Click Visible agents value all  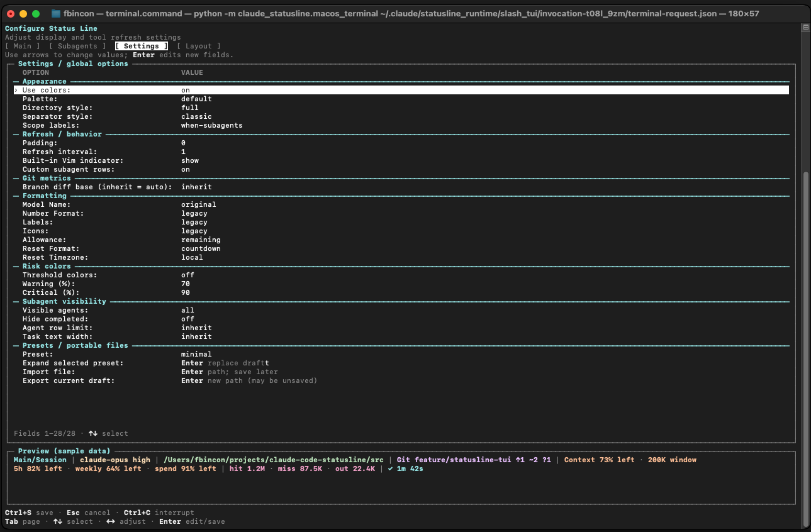tap(187, 310)
